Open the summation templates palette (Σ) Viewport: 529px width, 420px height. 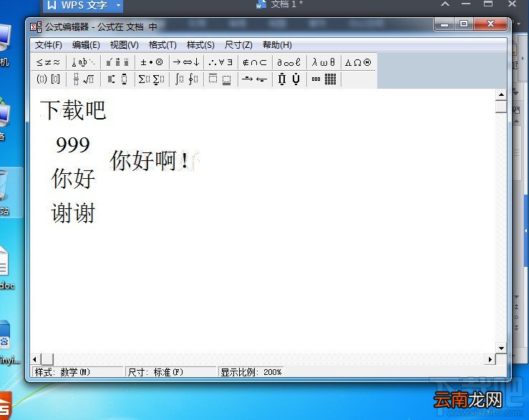coord(152,79)
